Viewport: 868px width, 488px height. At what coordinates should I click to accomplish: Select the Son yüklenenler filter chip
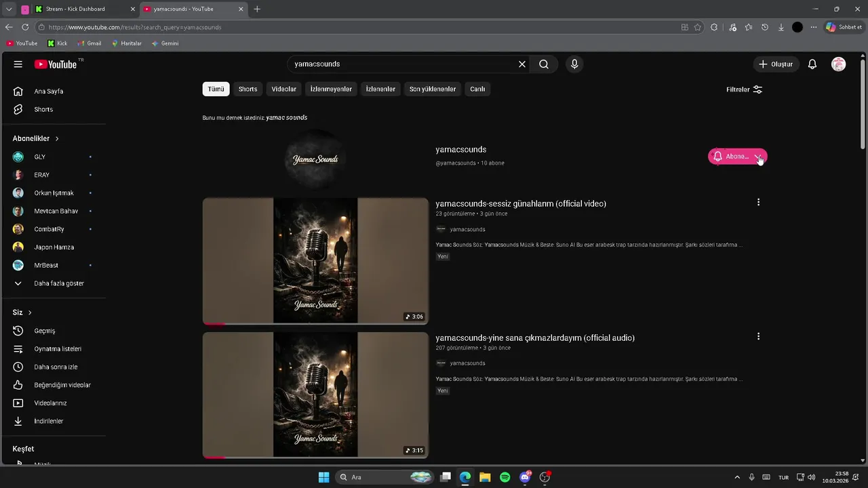(x=433, y=89)
